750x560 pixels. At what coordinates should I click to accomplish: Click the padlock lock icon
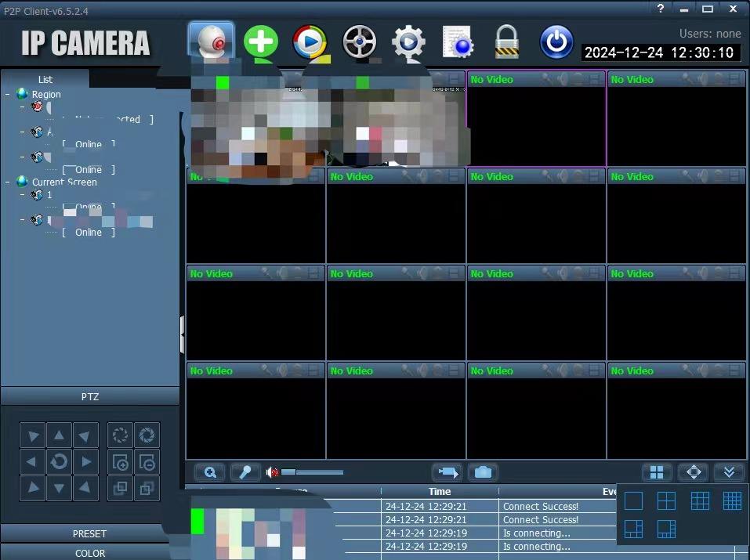click(x=507, y=42)
